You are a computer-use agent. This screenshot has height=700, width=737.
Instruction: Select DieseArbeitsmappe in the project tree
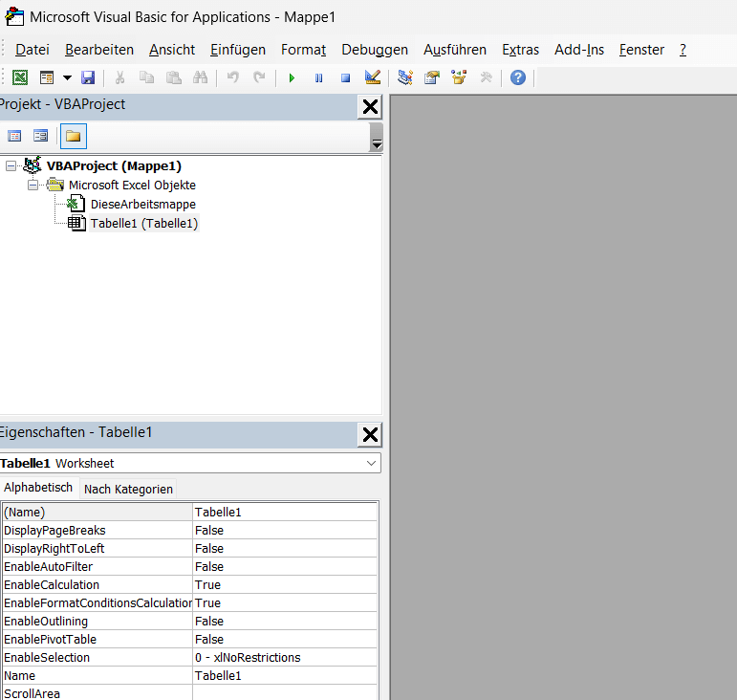click(x=142, y=205)
